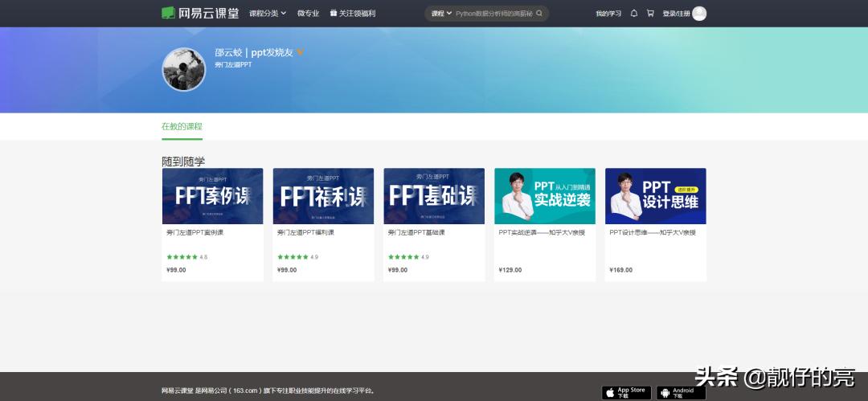Download from the App Store badge
The height and width of the screenshot is (401, 868).
[x=626, y=393]
